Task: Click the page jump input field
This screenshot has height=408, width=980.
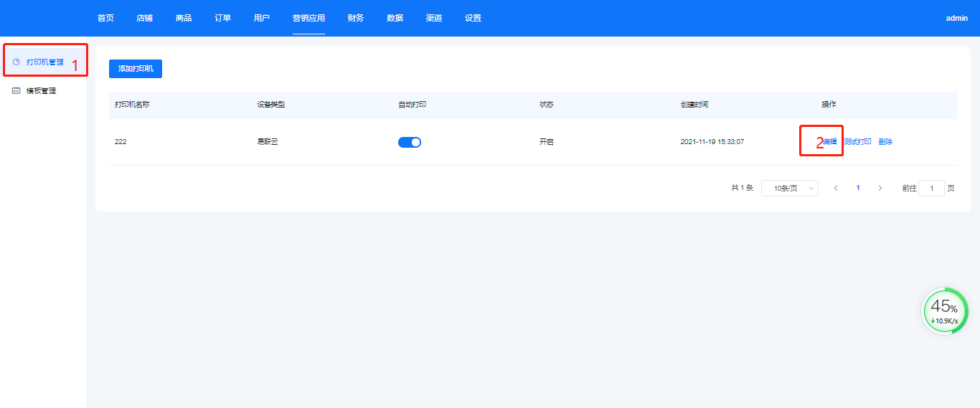Action: (931, 188)
